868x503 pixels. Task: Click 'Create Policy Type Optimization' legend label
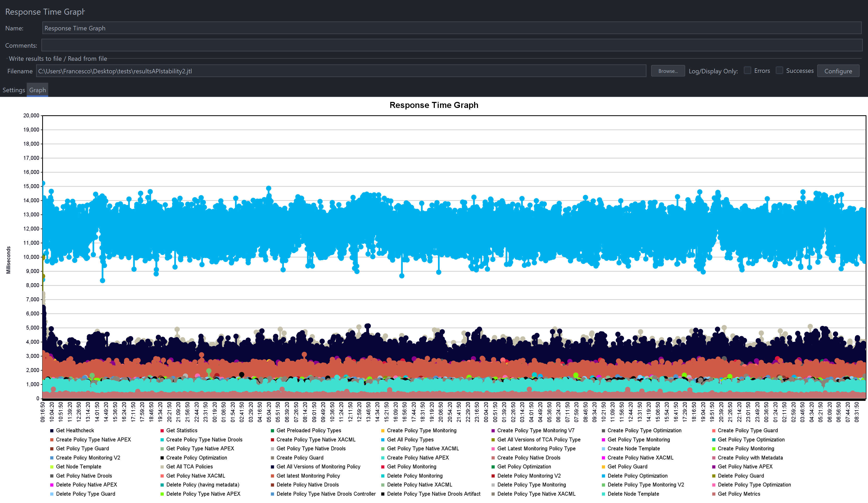(x=645, y=431)
